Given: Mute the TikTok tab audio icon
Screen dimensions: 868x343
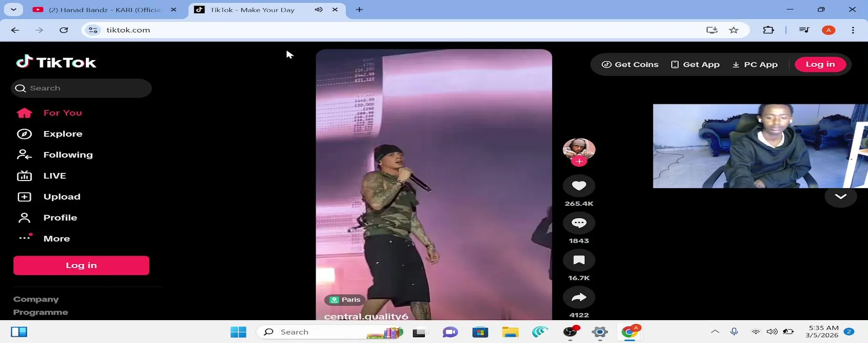Looking at the screenshot, I should click(x=319, y=10).
